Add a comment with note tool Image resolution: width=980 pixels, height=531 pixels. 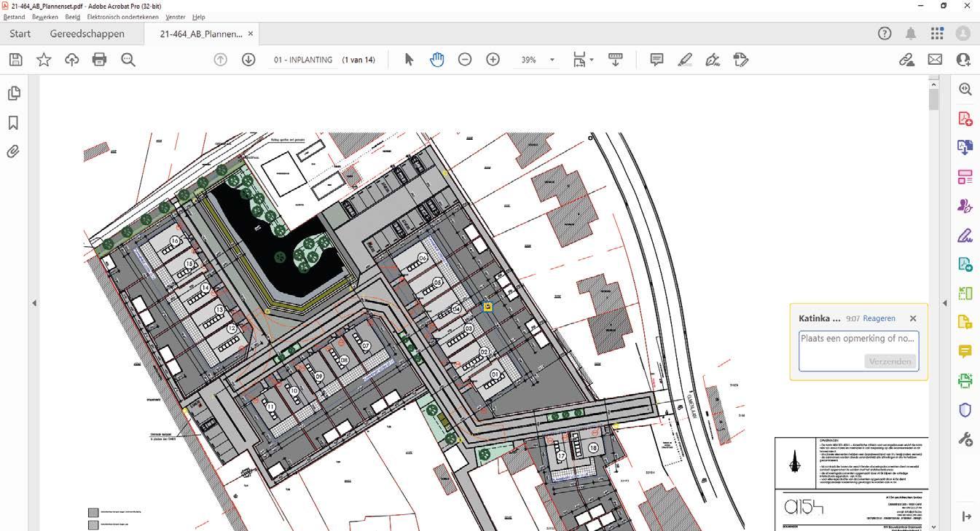click(656, 60)
